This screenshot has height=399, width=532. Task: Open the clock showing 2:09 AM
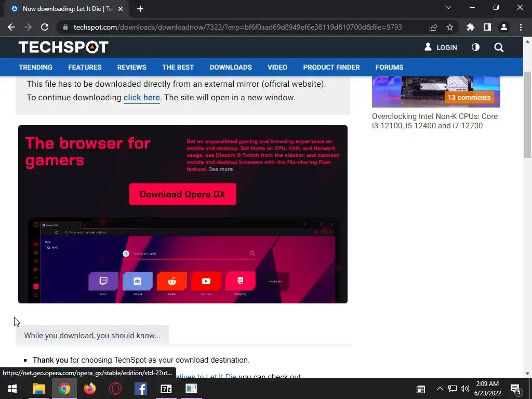(487, 389)
